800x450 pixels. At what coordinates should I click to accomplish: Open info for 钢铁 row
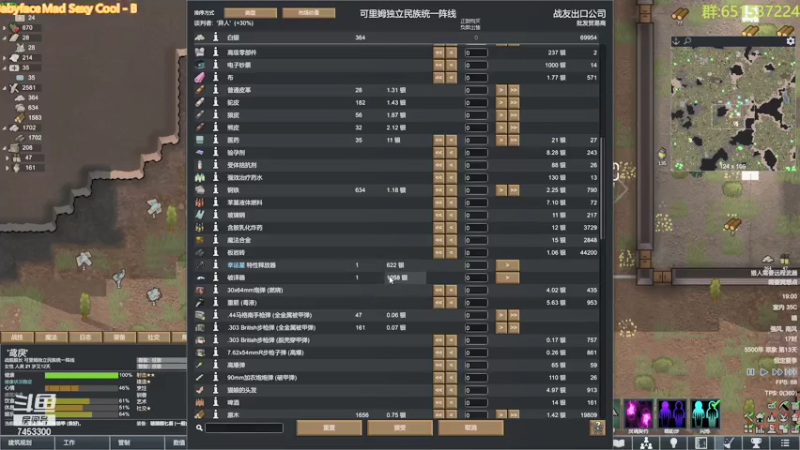(215, 190)
